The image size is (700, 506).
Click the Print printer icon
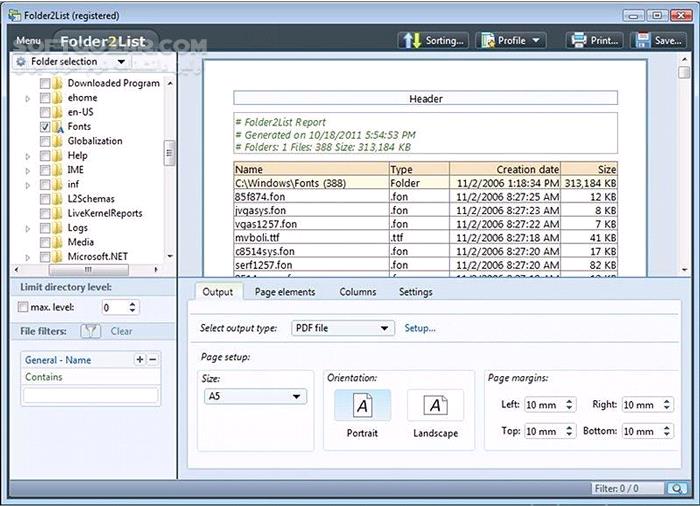click(x=579, y=41)
